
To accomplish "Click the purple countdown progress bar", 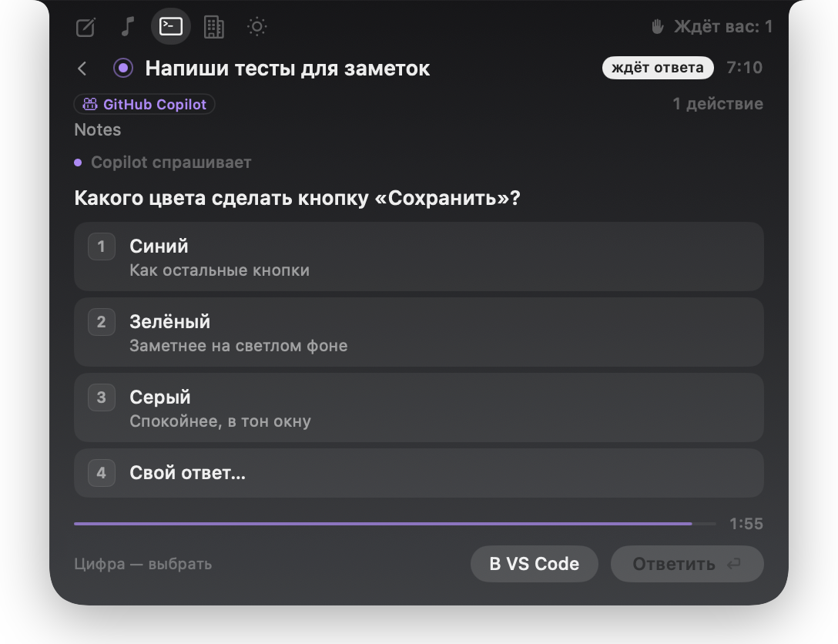I will (395, 524).
